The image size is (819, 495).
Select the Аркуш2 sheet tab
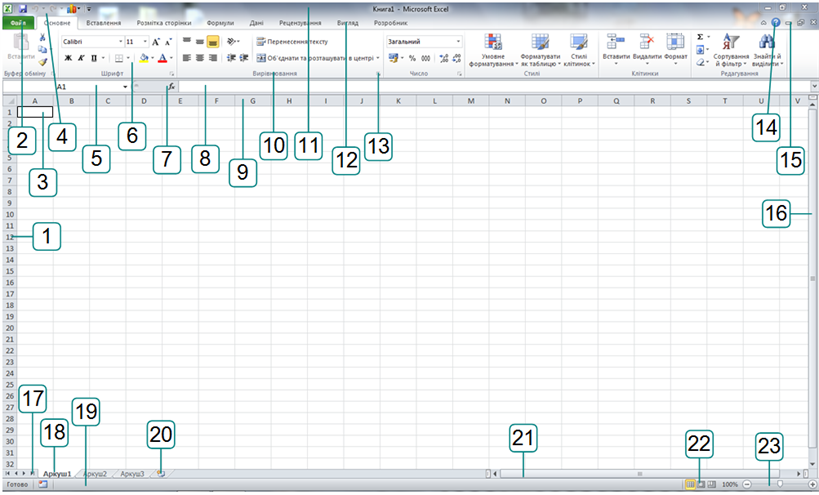click(x=95, y=473)
